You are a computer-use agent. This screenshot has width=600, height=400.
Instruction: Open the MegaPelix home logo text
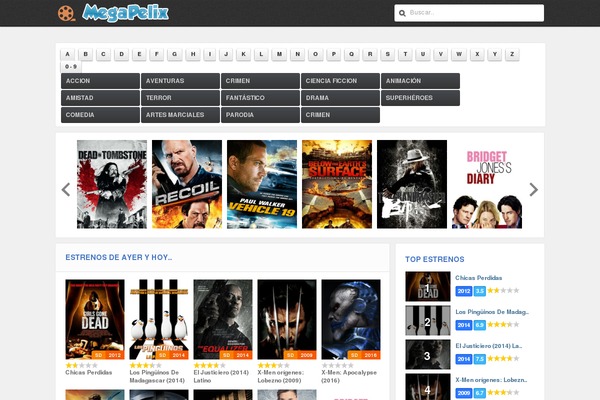[126, 13]
